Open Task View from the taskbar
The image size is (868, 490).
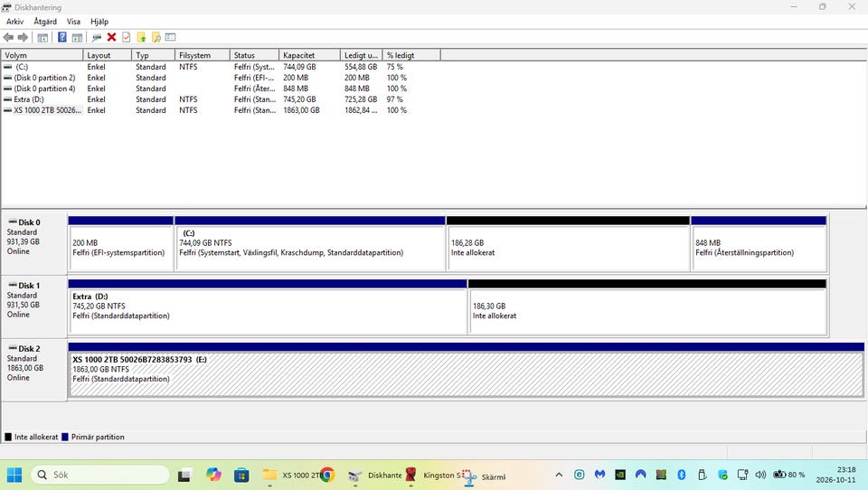pos(184,475)
